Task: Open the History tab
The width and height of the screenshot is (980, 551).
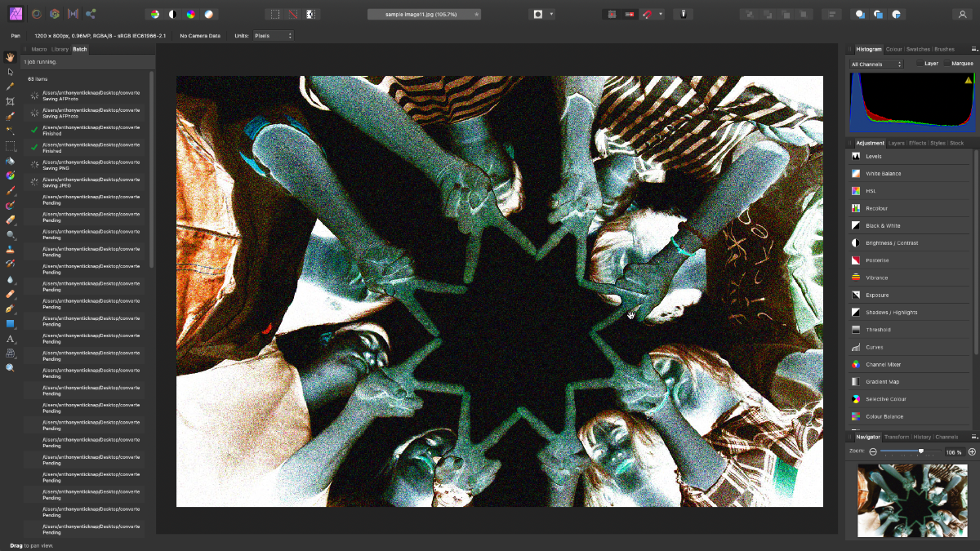Action: click(x=922, y=436)
